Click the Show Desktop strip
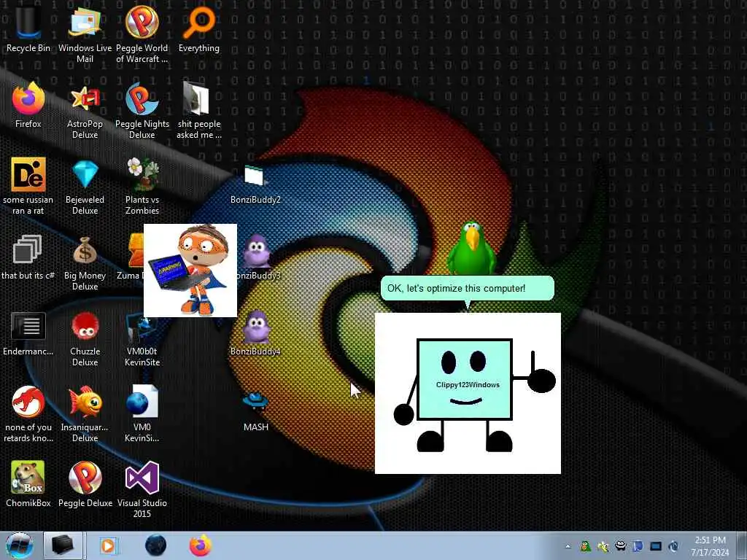747x560 pixels. coord(742,546)
